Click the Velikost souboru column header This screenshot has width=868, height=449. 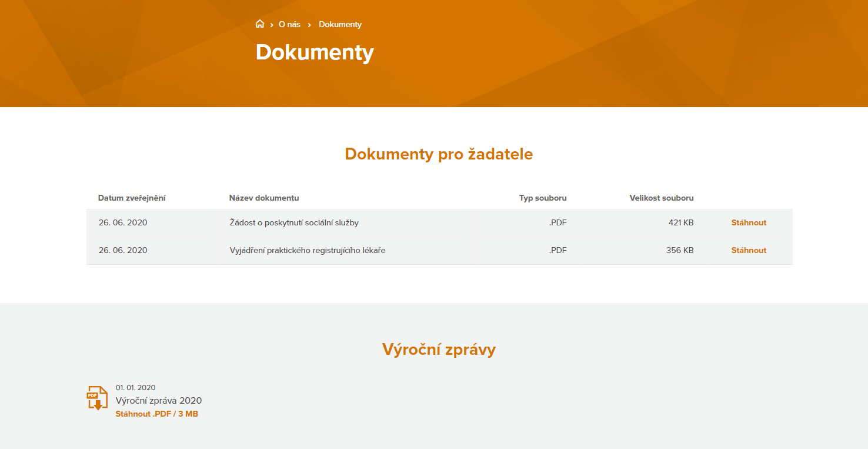point(661,198)
